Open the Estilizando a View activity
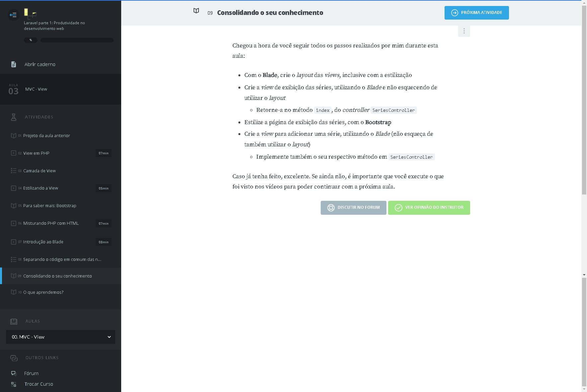 click(x=41, y=188)
